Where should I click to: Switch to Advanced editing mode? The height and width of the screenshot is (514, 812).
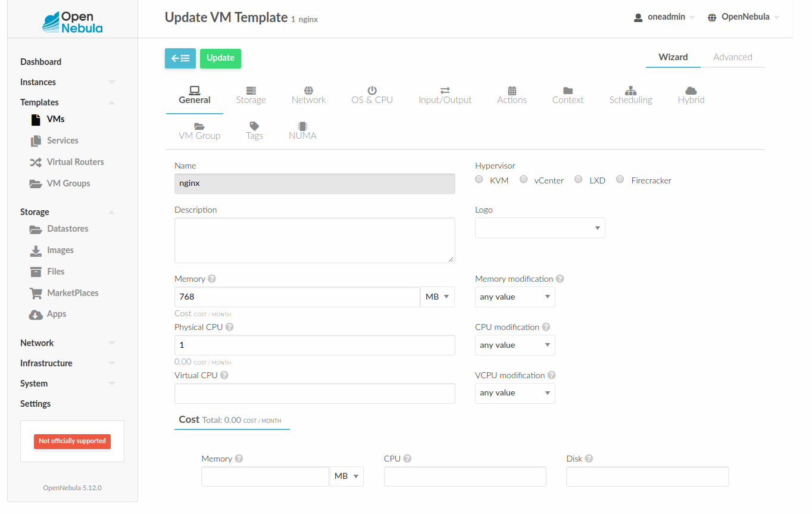pos(733,57)
